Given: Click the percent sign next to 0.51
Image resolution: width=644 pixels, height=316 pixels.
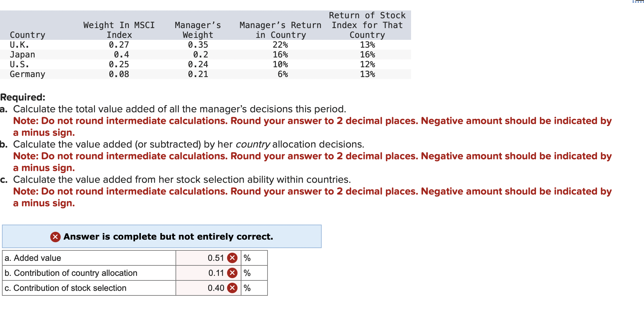Looking at the screenshot, I should (x=247, y=258).
